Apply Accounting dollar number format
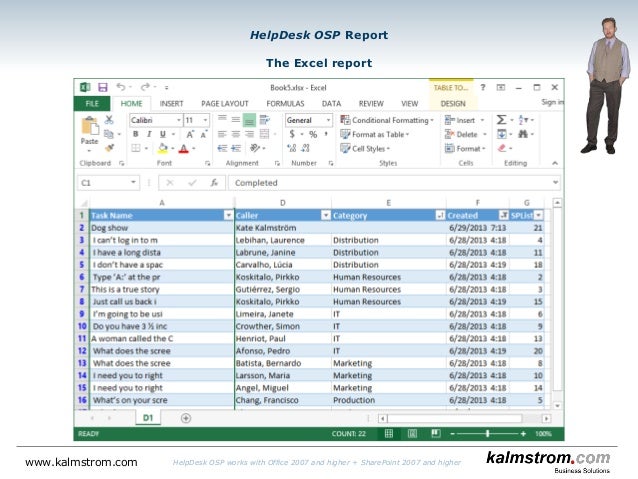The height and width of the screenshot is (479, 638). [x=292, y=134]
